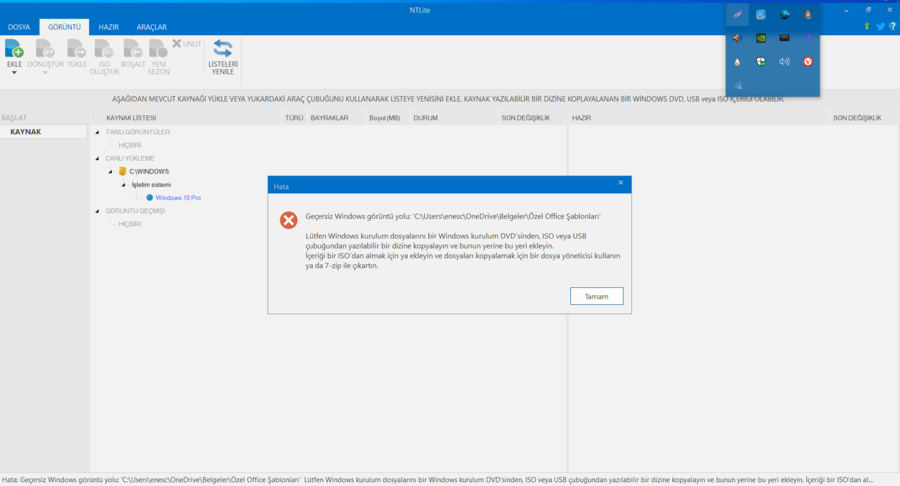The height and width of the screenshot is (486, 900).
Task: Click the orange speaker tray icon
Action: click(x=738, y=38)
